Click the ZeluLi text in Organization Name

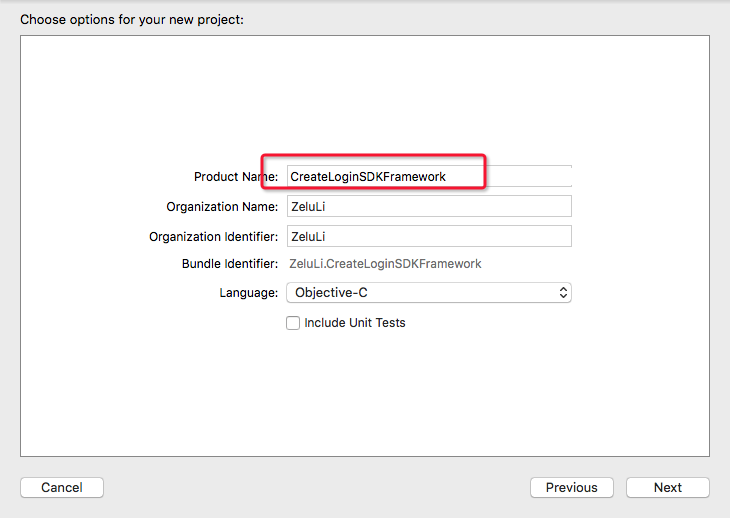tap(308, 207)
